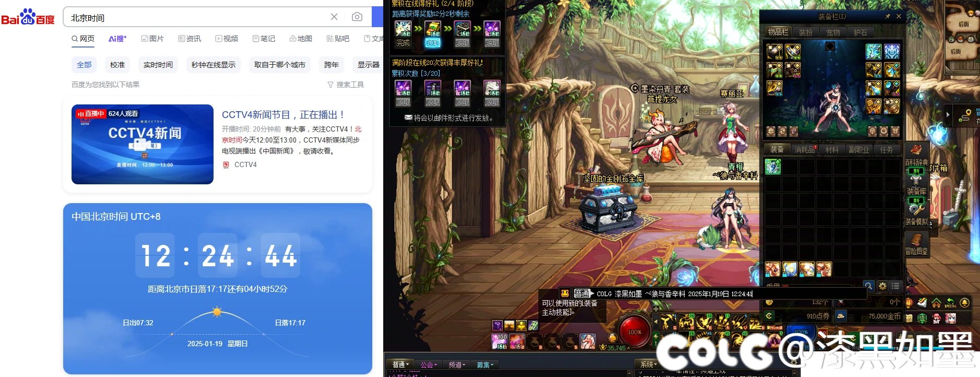Click the Baidu logo
Screen dimensions: 980x377
(28, 17)
